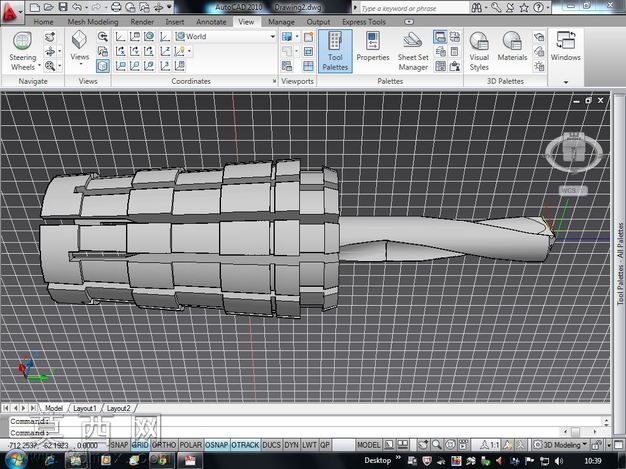Open the Materials palette

click(512, 47)
